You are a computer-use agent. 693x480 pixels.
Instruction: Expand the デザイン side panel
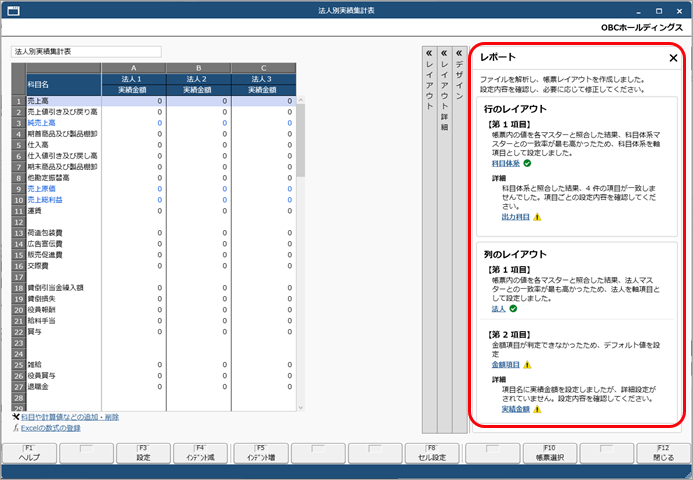460,240
